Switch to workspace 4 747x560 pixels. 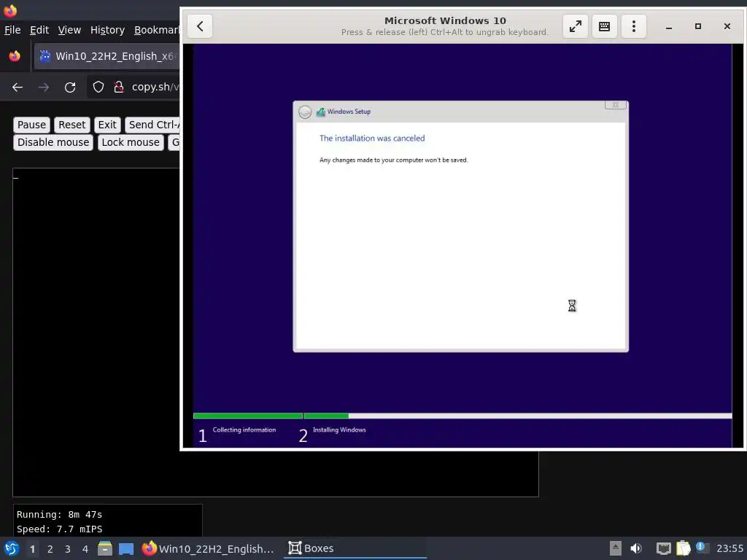(x=85, y=549)
